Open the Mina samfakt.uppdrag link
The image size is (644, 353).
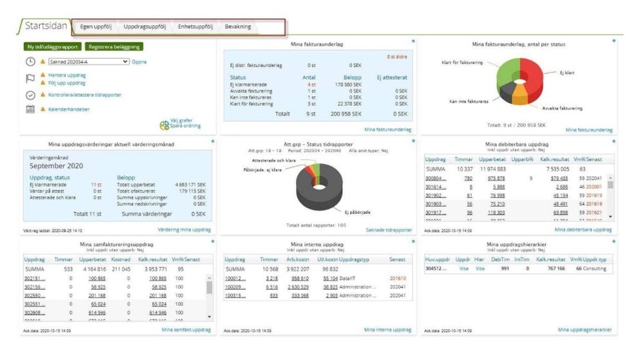186,330
